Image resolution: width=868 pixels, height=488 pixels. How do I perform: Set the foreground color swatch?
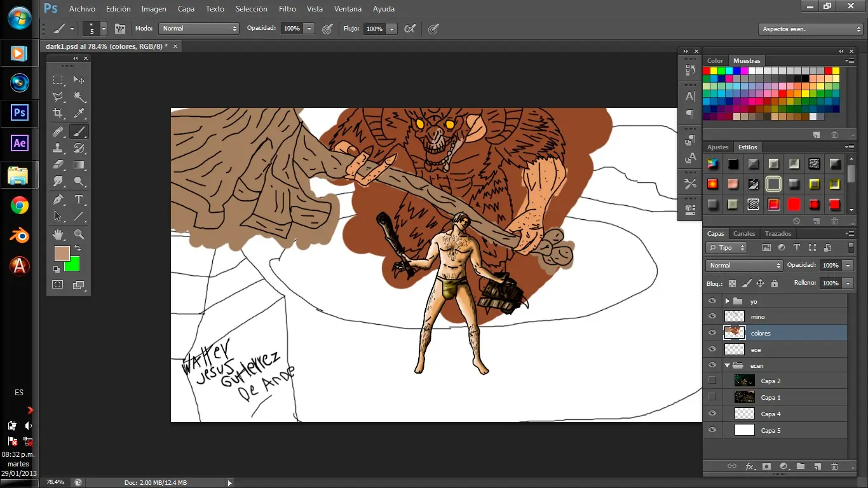60,252
